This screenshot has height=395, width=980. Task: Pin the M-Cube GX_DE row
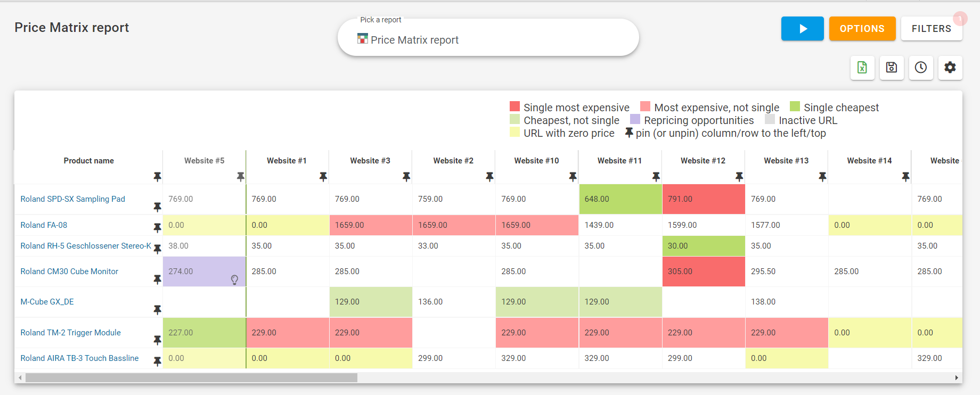[x=157, y=309]
